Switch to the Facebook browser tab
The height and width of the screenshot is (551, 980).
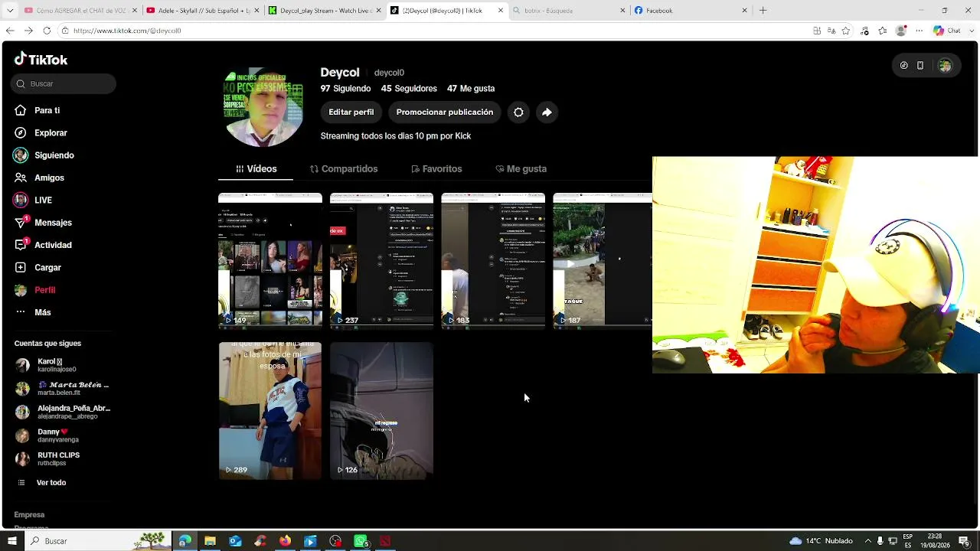coord(690,11)
